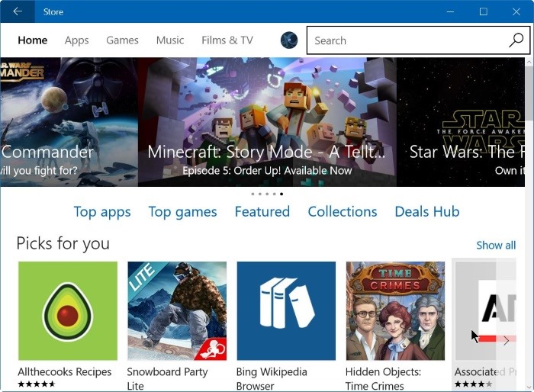Open the Apps tab
Viewport: 534px width, 392px height.
[x=76, y=40]
